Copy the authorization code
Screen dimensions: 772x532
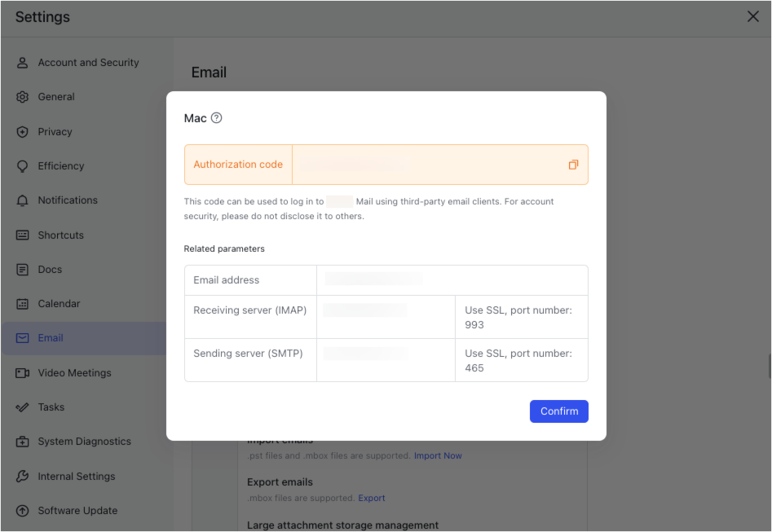click(x=573, y=164)
